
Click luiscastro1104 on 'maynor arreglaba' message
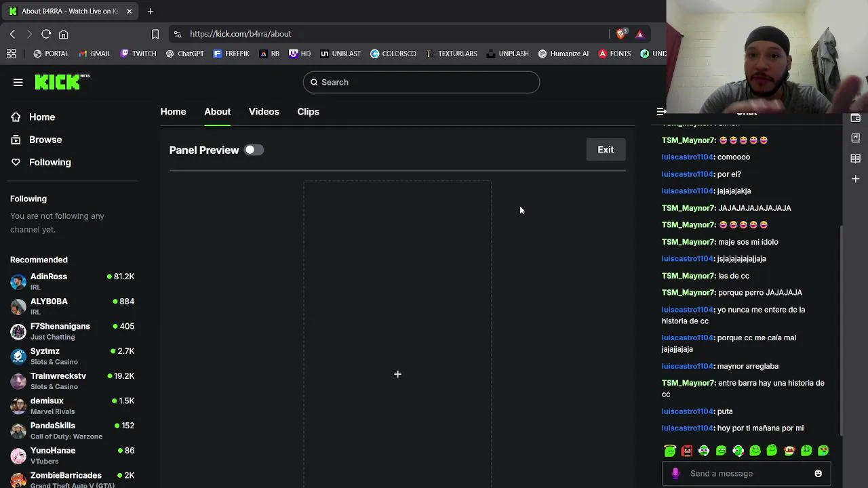pos(688,366)
